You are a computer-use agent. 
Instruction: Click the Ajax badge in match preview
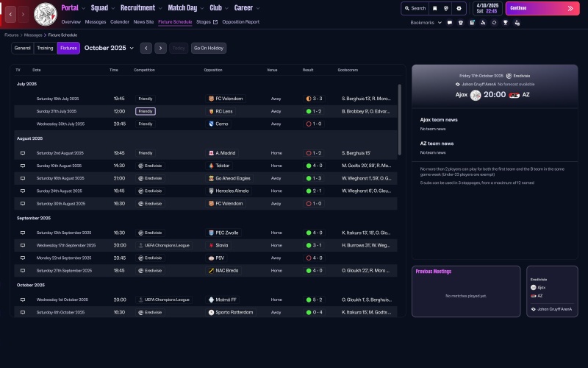(476, 95)
